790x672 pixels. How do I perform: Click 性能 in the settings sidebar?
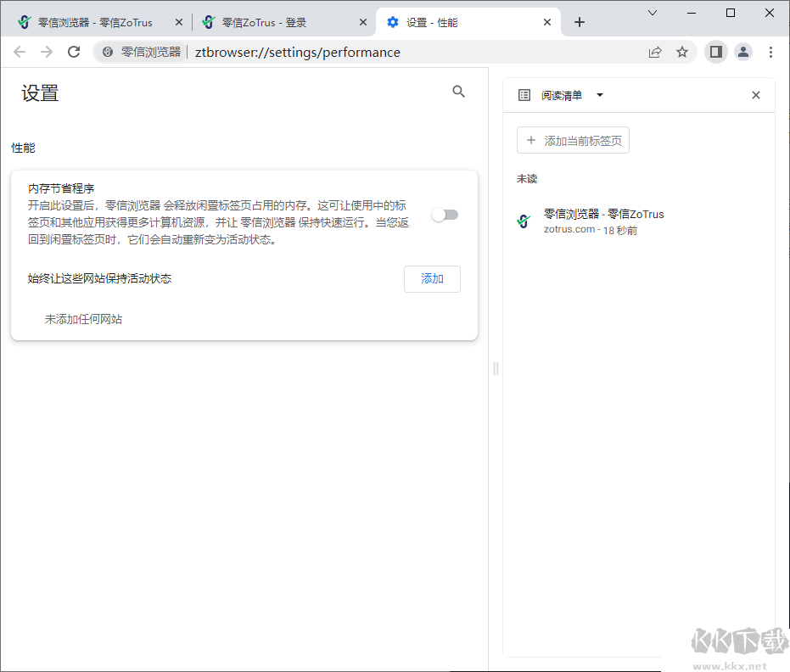click(x=23, y=147)
